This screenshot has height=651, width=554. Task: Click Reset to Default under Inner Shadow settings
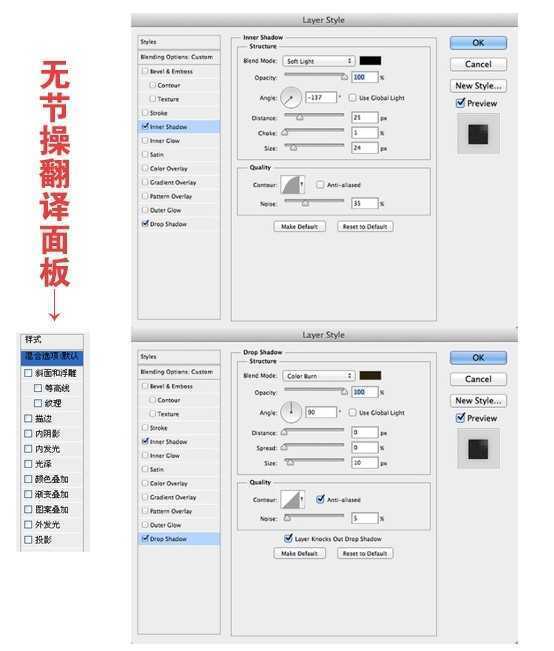pos(365,227)
